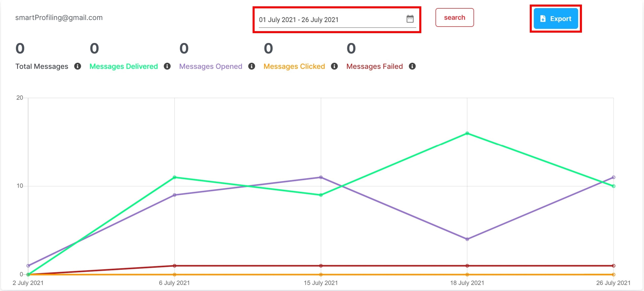644x291 pixels.
Task: Click info icon beside Messages Opened
Action: (252, 66)
